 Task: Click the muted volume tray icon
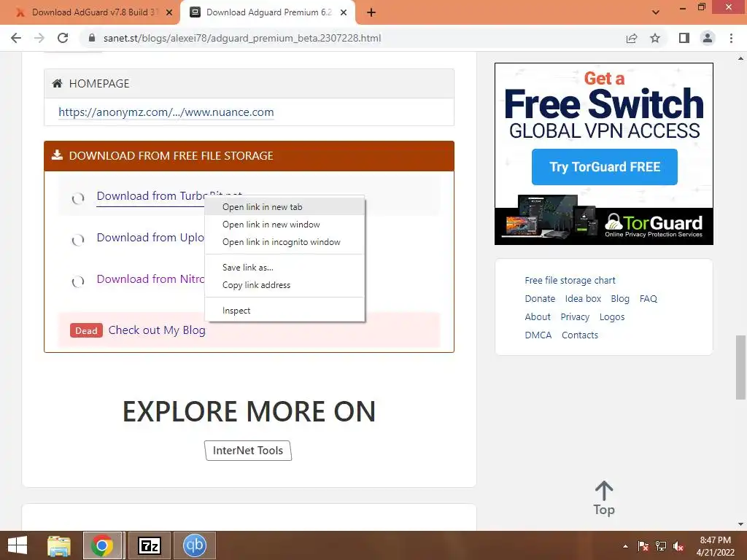coord(678,546)
